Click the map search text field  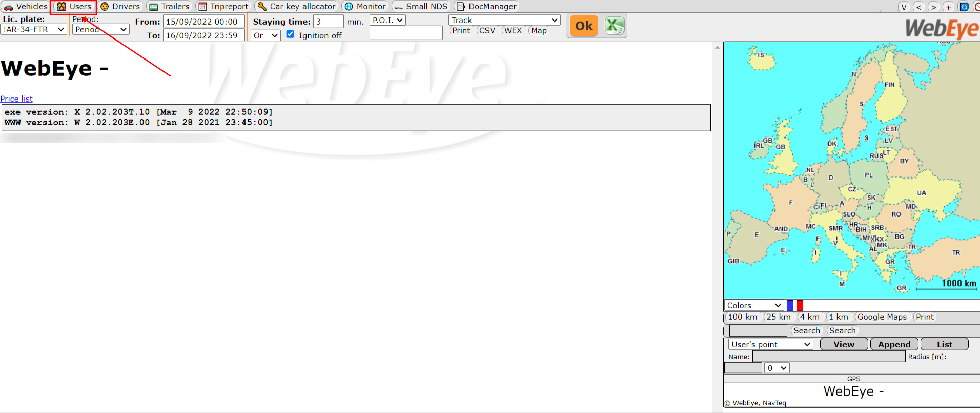coord(758,331)
